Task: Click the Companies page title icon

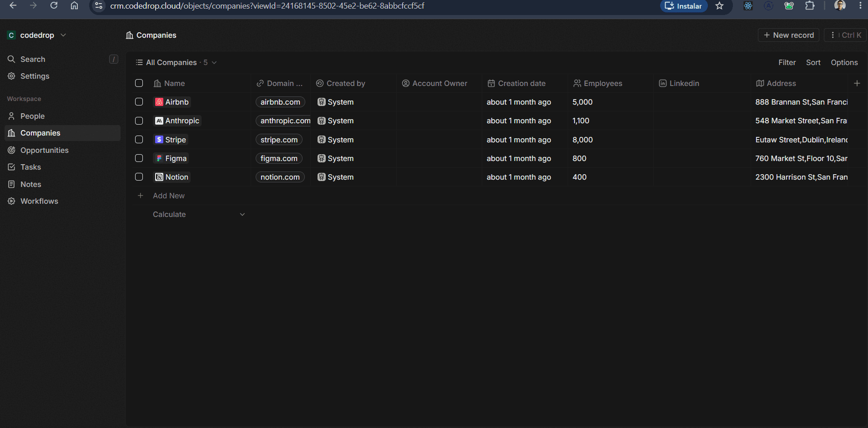Action: pyautogui.click(x=130, y=35)
